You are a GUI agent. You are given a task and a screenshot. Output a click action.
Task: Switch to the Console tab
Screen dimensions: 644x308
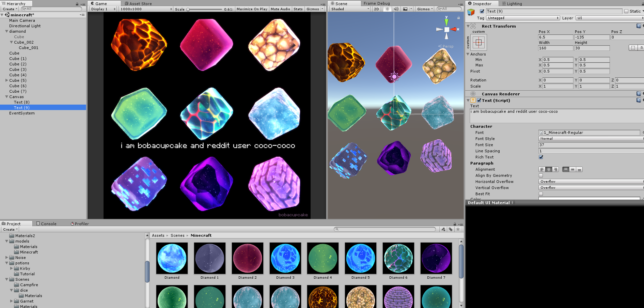(x=47, y=224)
